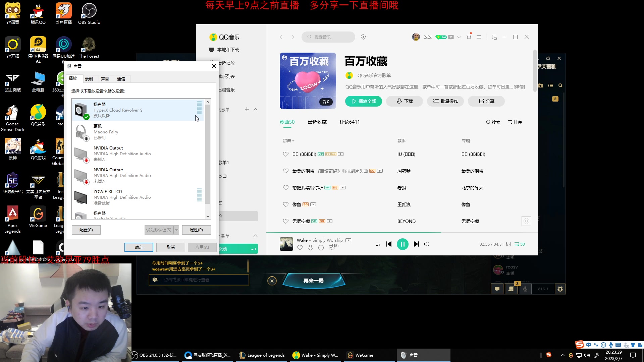Image resolution: width=644 pixels, height=362 pixels.
Task: Search within playlist using 搜索
Action: click(x=493, y=122)
